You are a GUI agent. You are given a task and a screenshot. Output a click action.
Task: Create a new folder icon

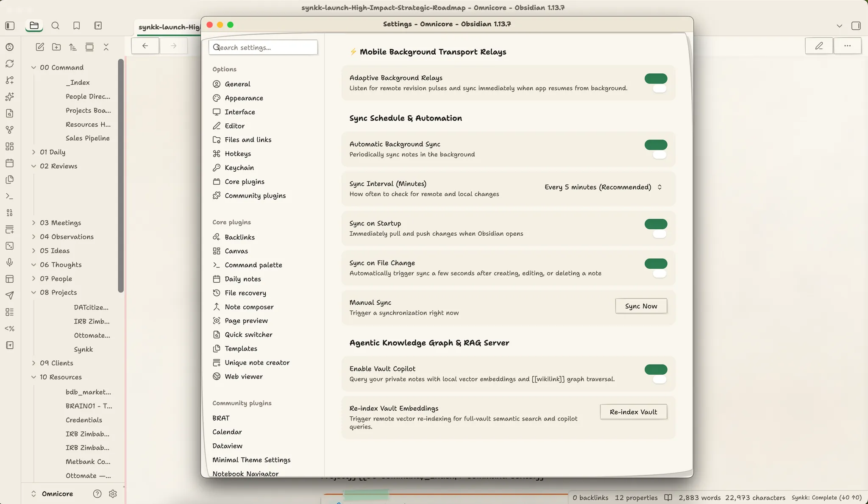pos(56,47)
